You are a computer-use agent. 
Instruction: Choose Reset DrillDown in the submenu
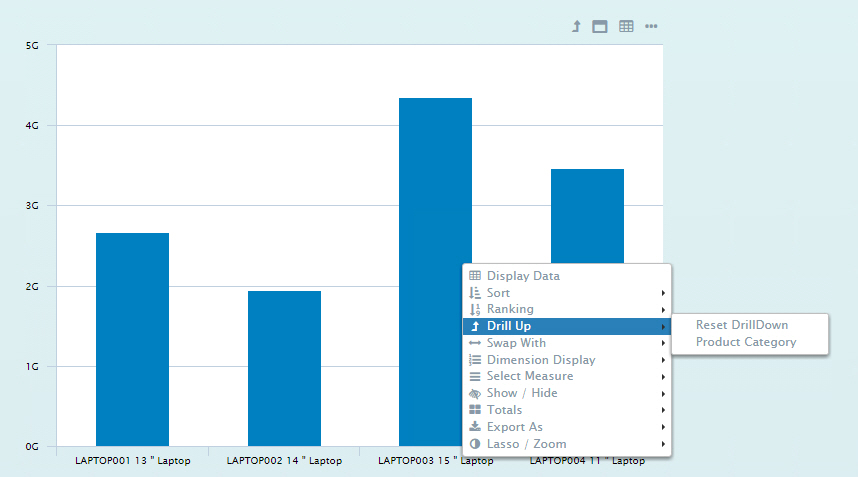(x=742, y=325)
